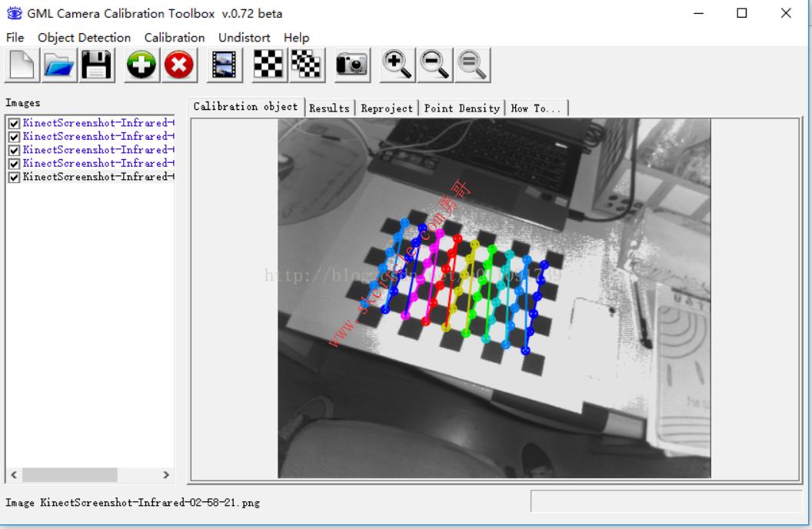Click left arrow of Images list scrollbar
This screenshot has height=529, width=812.
[14, 474]
